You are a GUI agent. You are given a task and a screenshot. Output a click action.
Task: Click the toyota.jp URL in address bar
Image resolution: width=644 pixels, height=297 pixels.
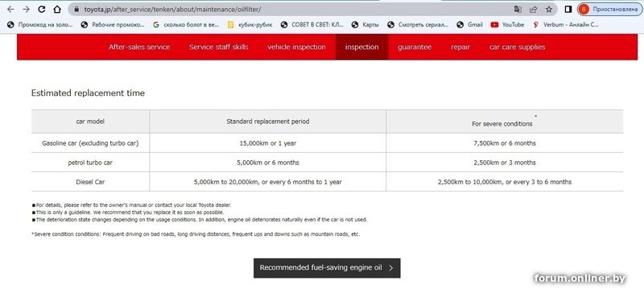click(172, 9)
